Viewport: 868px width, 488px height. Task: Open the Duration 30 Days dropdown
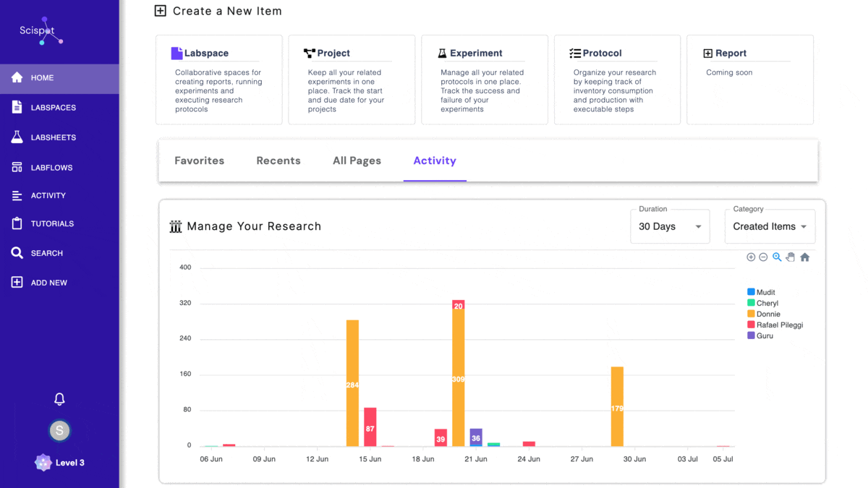click(670, 226)
